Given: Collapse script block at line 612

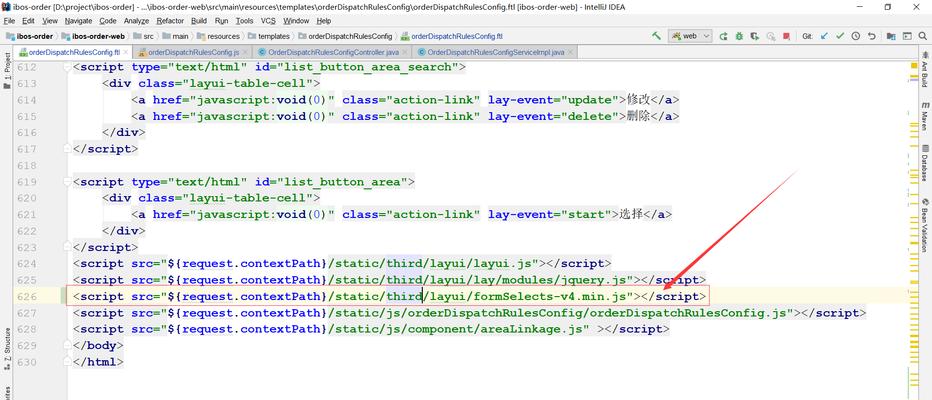Looking at the screenshot, I should pyautogui.click(x=67, y=67).
